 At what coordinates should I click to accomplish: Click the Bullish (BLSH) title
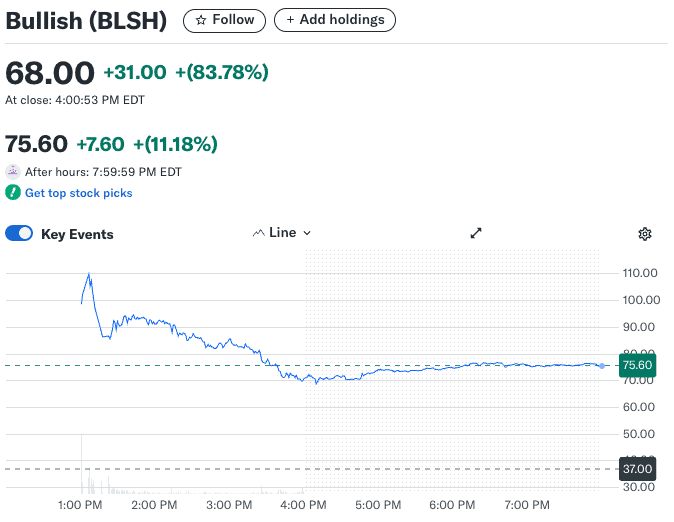coord(86,21)
